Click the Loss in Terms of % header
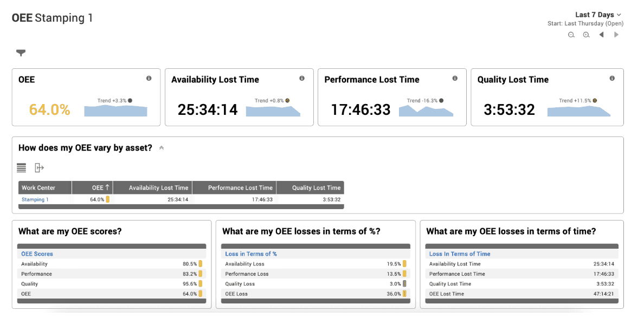 pos(251,254)
